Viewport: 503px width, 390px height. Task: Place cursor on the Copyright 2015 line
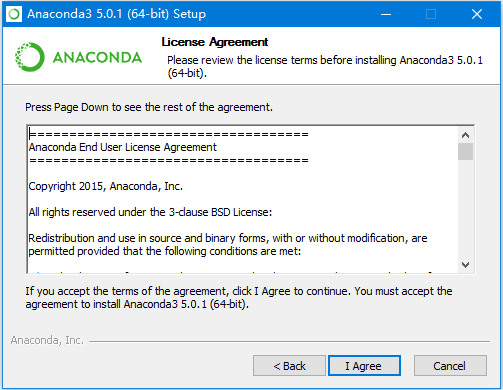click(x=106, y=186)
